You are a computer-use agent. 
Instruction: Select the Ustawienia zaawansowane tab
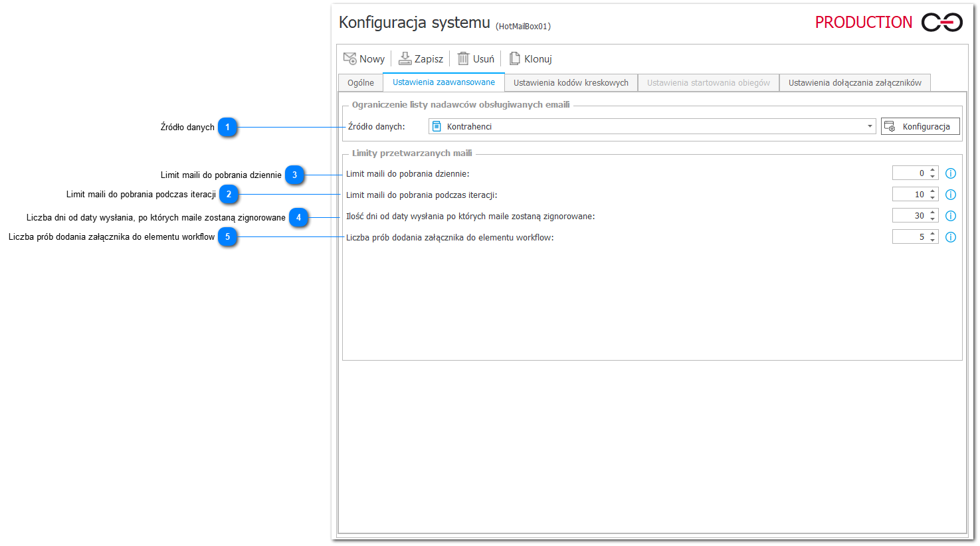tap(444, 82)
